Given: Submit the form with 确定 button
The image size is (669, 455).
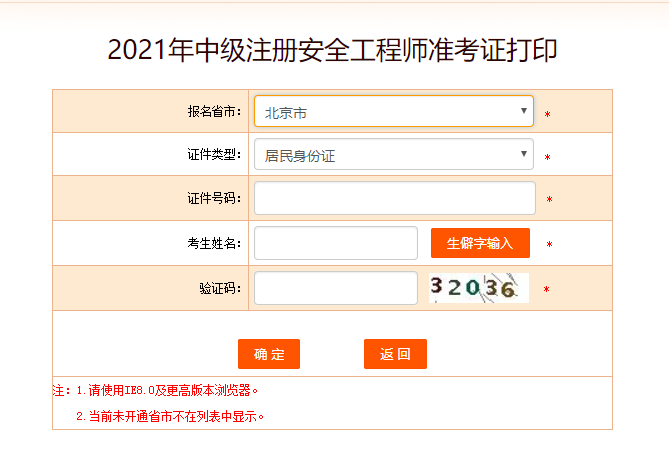Looking at the screenshot, I should coord(269,354).
